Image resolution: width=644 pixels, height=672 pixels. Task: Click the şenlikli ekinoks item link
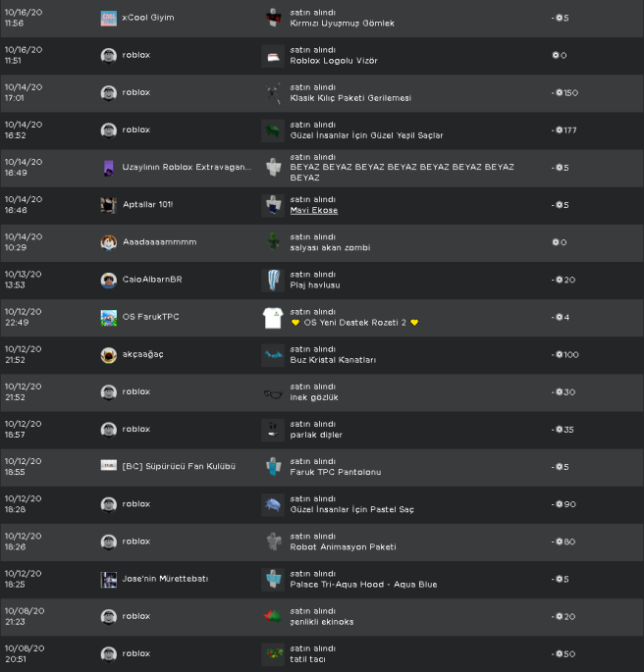(x=322, y=622)
